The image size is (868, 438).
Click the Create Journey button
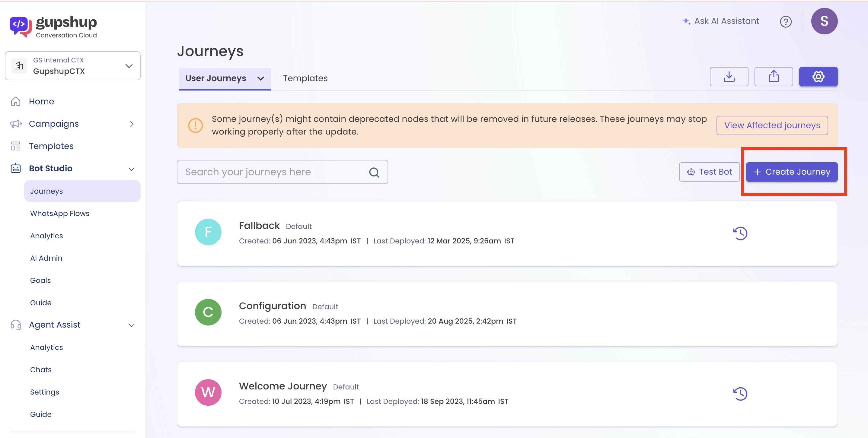792,172
